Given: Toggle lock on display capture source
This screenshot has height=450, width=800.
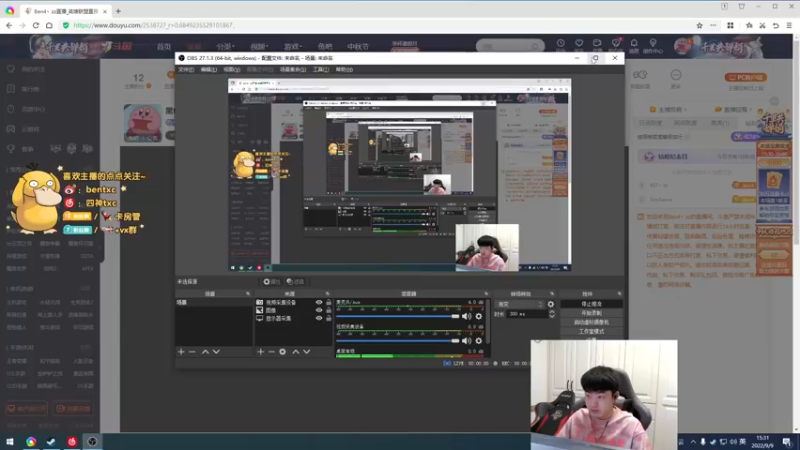Looking at the screenshot, I should click(329, 318).
